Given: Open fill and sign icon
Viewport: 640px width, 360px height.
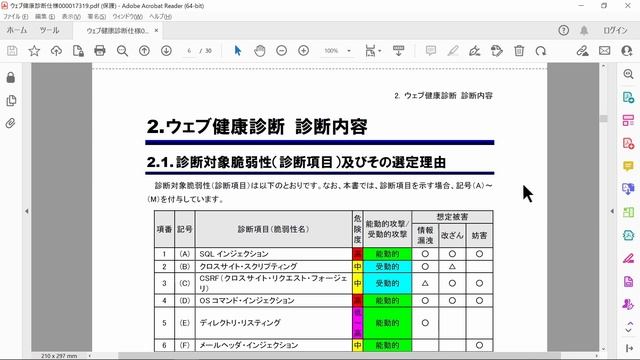Looking at the screenshot, I should [x=582, y=51].
